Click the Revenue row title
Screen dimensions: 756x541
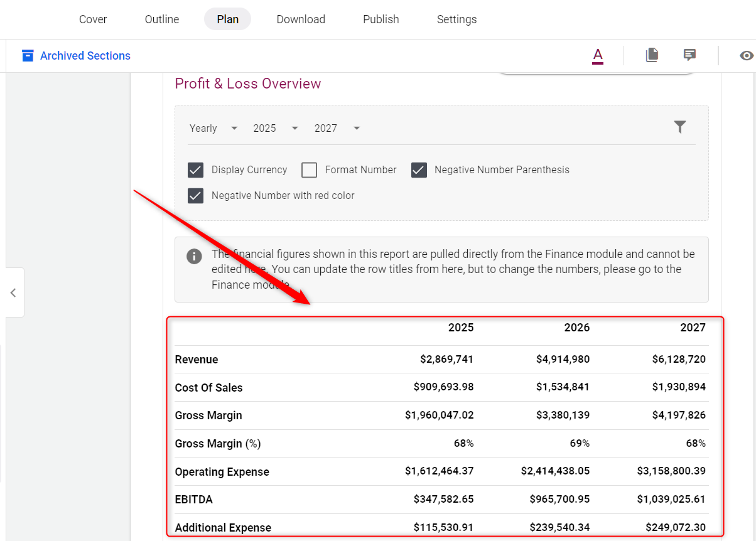click(x=197, y=360)
